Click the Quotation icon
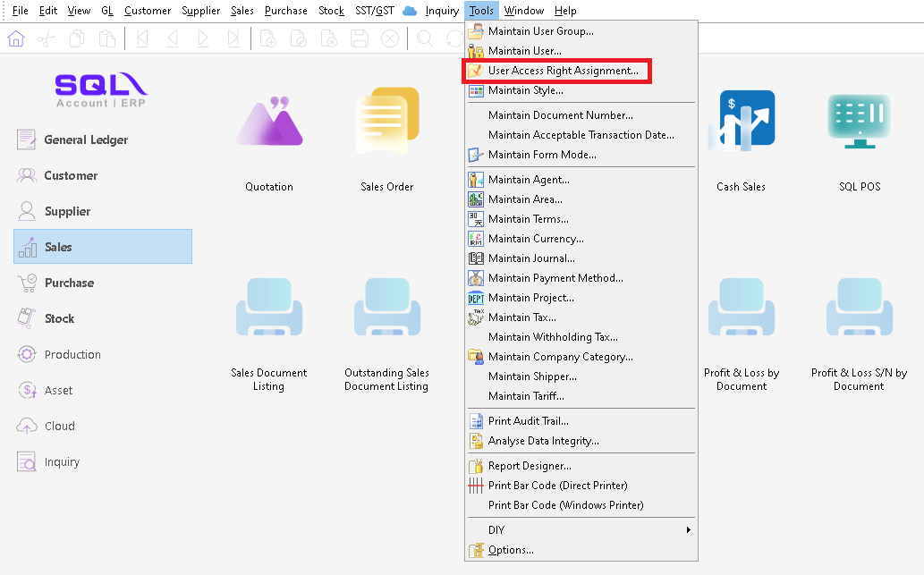The height and width of the screenshot is (575, 924). [x=269, y=123]
